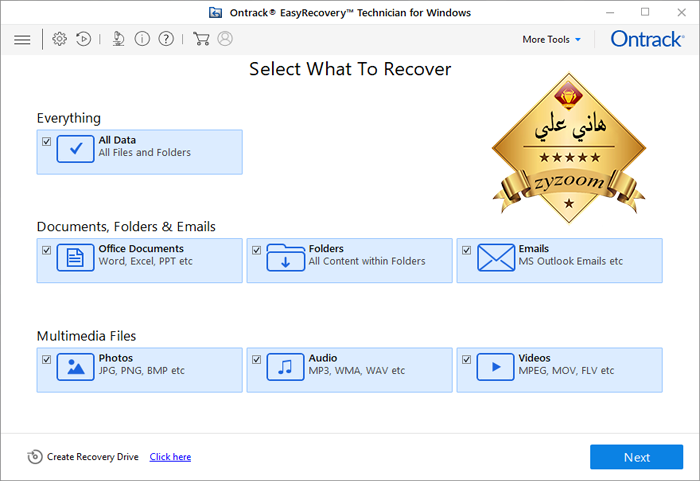700x481 pixels.
Task: Click the resume recovery icon
Action: tap(83, 39)
